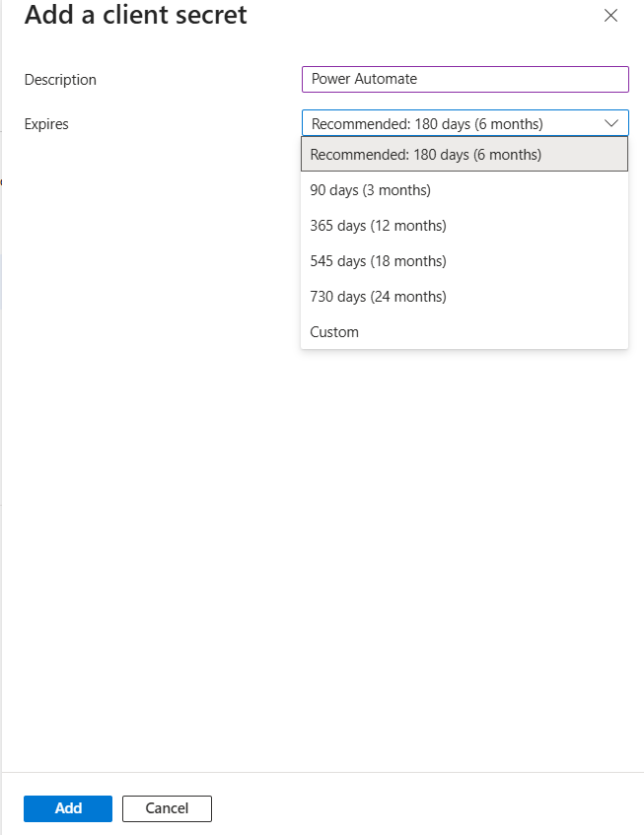This screenshot has width=644, height=835.
Task: Choose Custom expiration option
Action: tap(333, 331)
